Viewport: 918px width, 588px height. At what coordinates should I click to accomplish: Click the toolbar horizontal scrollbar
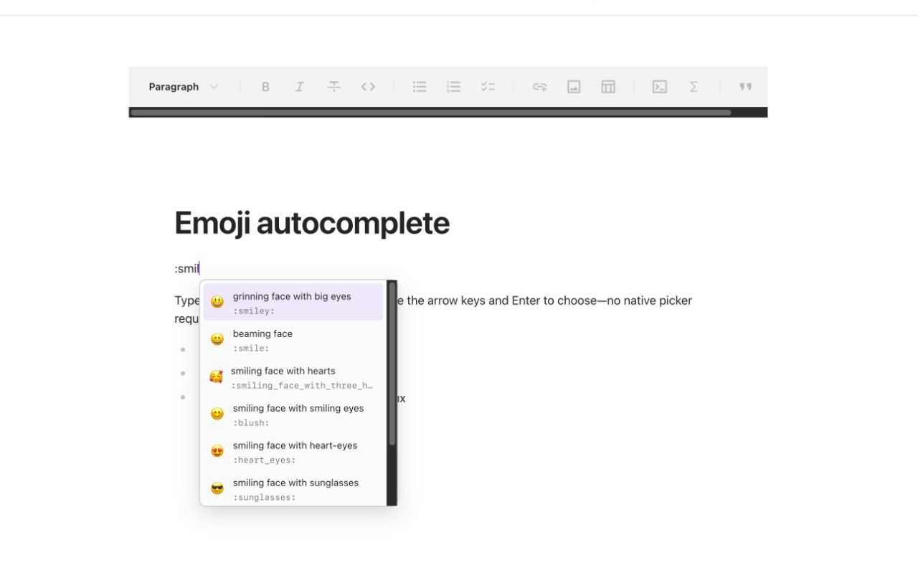click(x=430, y=113)
